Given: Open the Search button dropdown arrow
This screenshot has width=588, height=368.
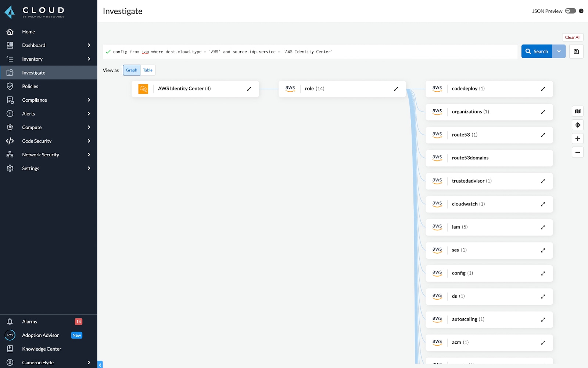Looking at the screenshot, I should pyautogui.click(x=559, y=52).
